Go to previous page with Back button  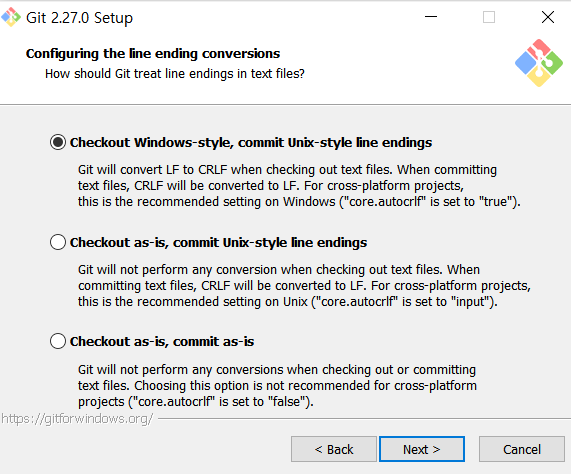click(334, 449)
